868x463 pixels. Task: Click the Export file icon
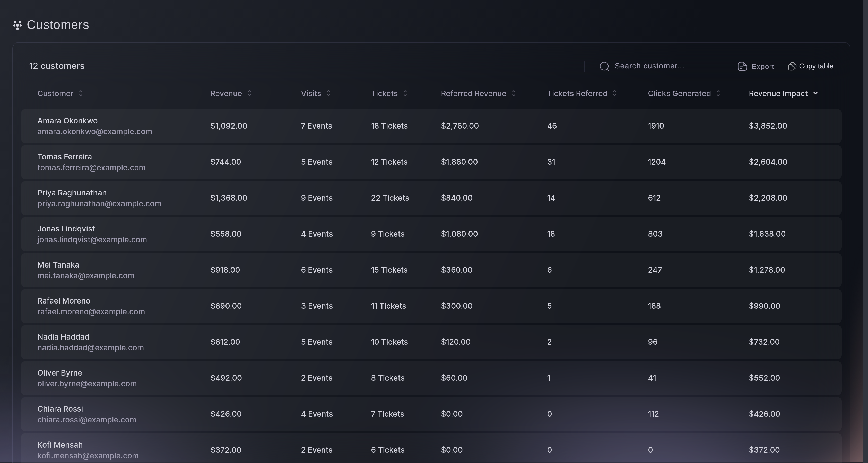click(742, 66)
